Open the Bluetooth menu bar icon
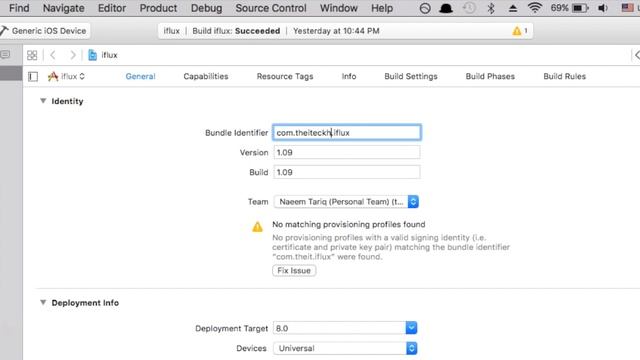 [x=491, y=8]
